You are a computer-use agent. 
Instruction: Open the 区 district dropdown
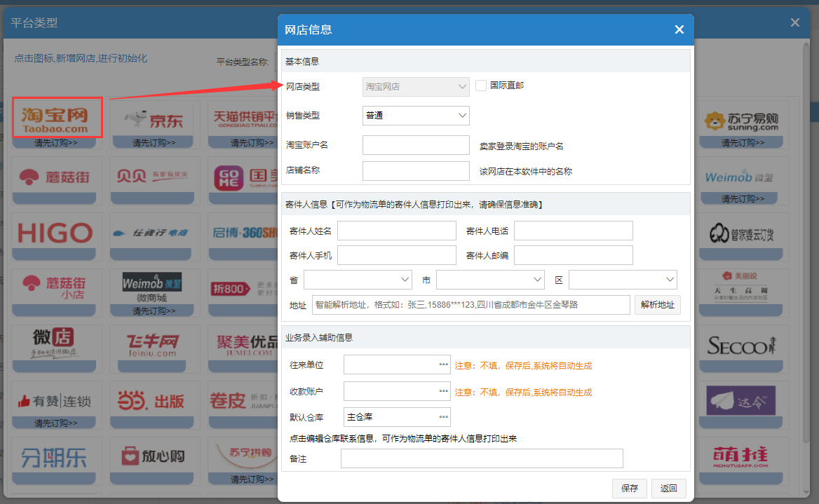pos(623,280)
